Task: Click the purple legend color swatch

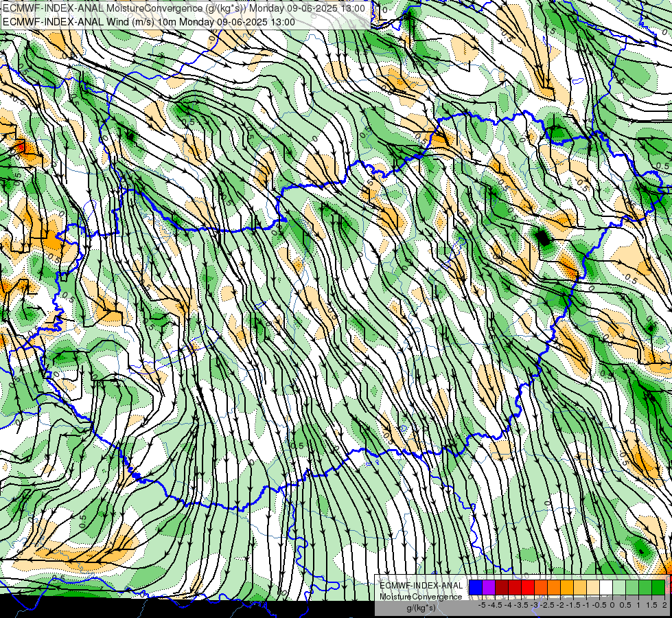Action: click(x=489, y=587)
